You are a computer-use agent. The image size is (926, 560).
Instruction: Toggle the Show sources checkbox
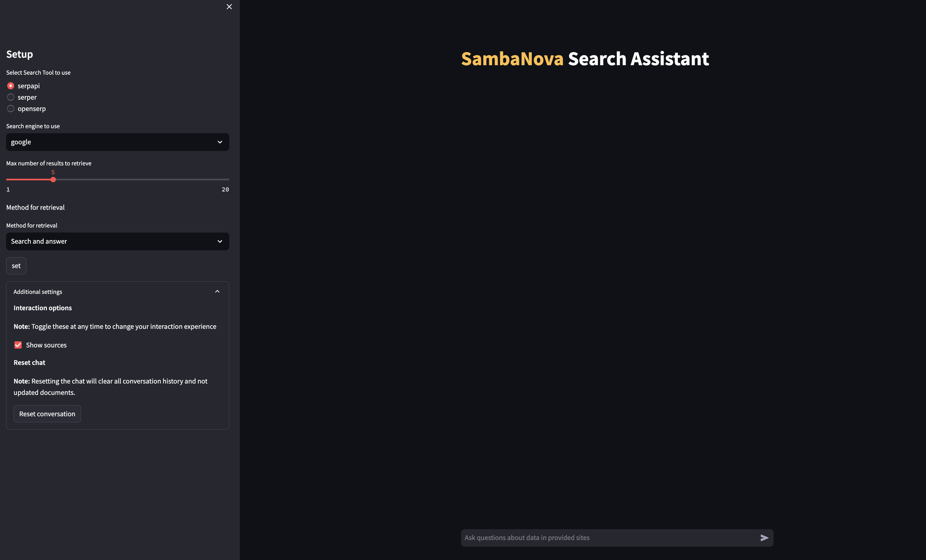point(18,345)
